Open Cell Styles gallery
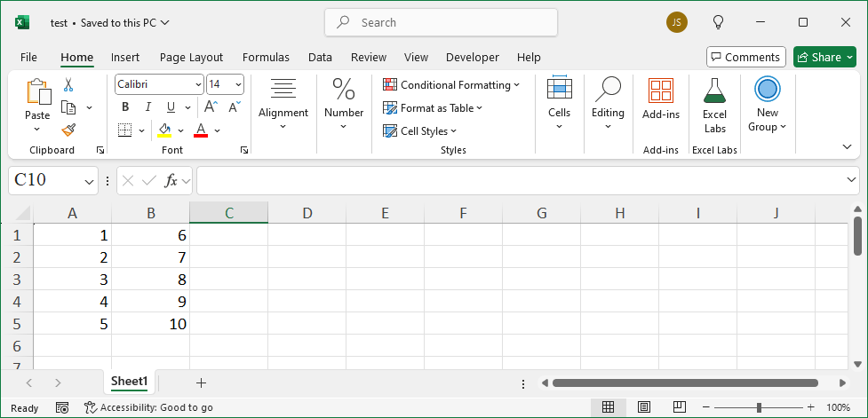Viewport: 868px width, 418px height. (x=419, y=131)
